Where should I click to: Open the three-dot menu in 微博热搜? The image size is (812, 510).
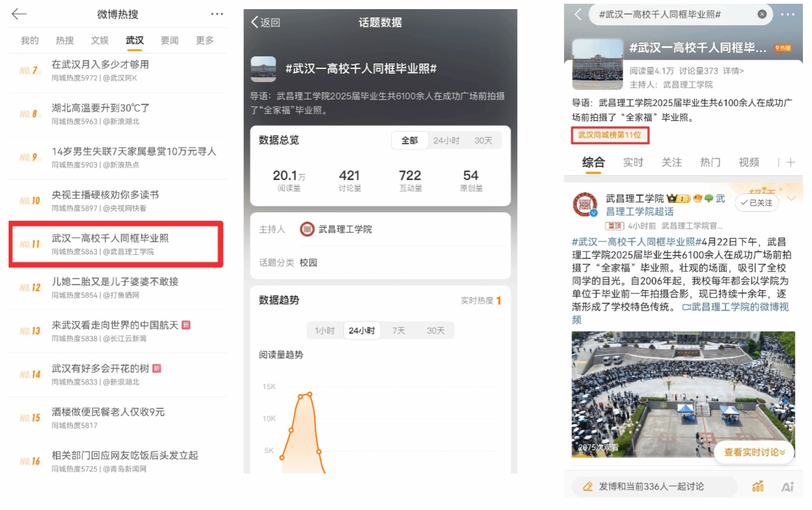(x=217, y=14)
